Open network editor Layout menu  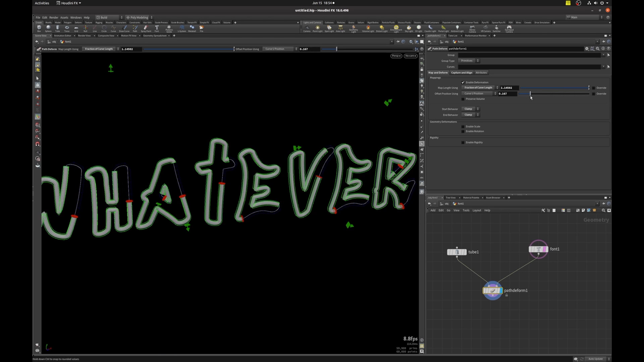pyautogui.click(x=477, y=210)
